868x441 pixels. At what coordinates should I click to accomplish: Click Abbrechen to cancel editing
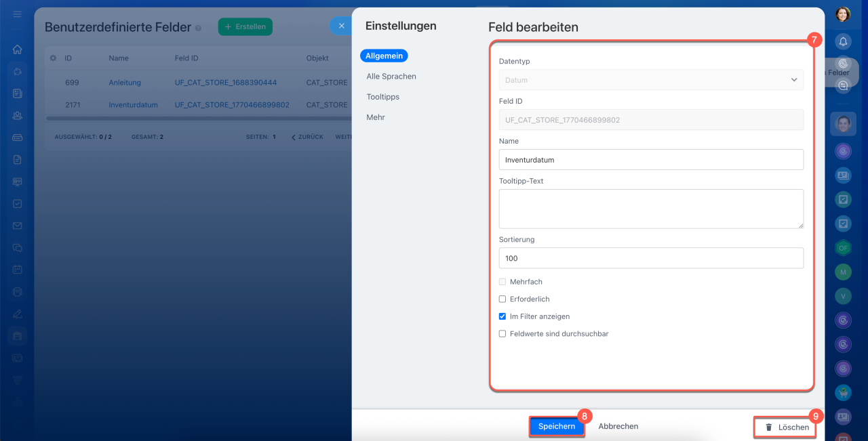[x=618, y=427]
